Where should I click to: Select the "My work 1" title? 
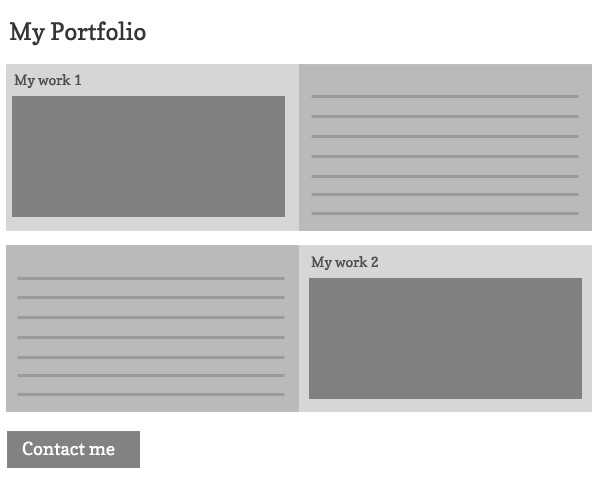click(48, 80)
